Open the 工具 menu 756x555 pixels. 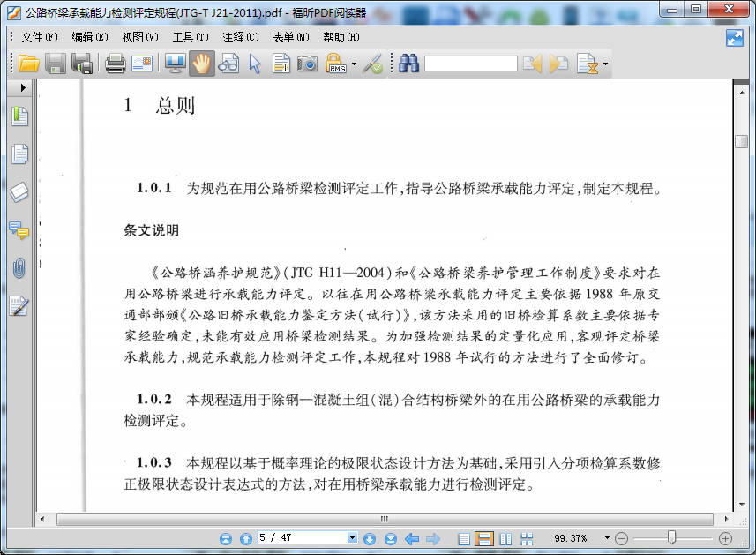click(x=191, y=37)
